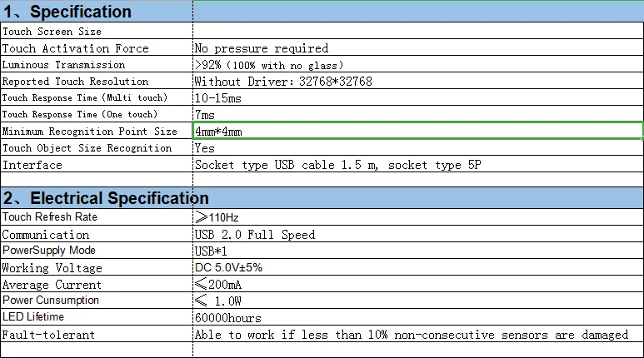Click 'Minimum Recognition Point Size' label cell
This screenshot has height=358, width=644.
tap(97, 131)
